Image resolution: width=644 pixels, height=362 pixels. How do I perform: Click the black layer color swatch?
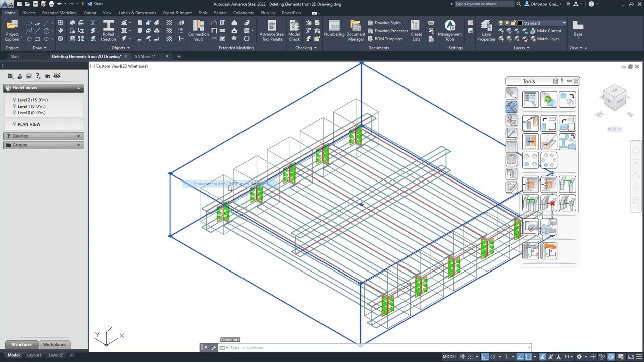click(x=520, y=23)
